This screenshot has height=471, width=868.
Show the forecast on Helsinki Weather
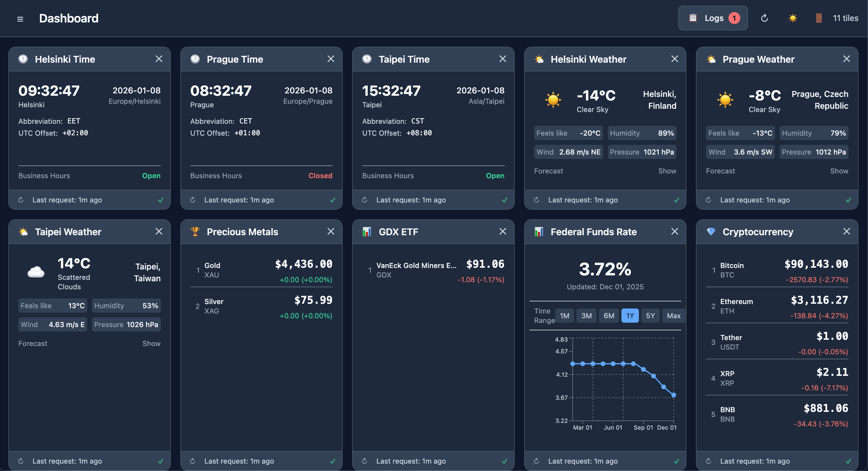(x=667, y=171)
